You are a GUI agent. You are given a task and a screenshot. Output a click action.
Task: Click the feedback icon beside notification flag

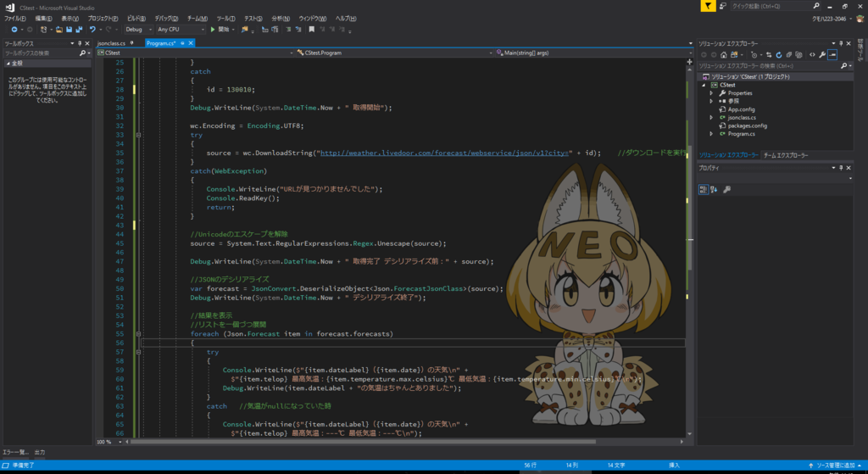pyautogui.click(x=722, y=6)
